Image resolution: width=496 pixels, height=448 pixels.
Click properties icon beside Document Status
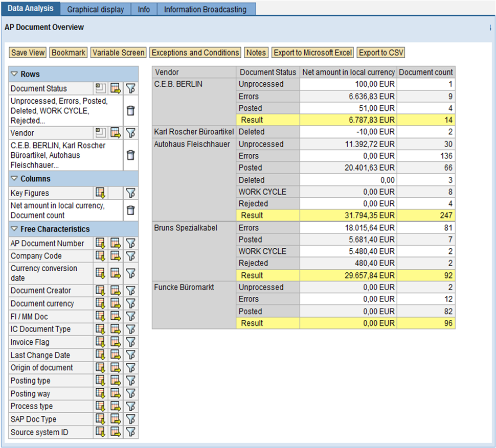pos(101,88)
